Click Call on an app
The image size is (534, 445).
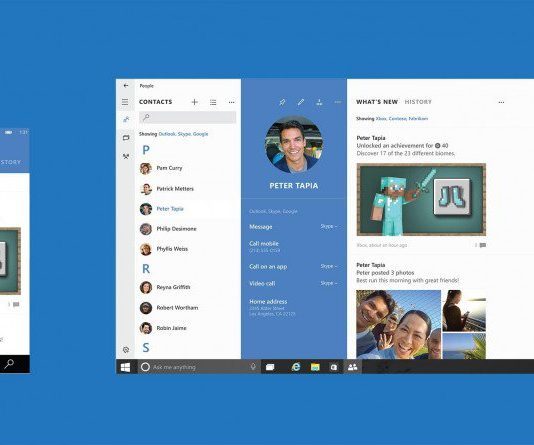pyautogui.click(x=268, y=267)
